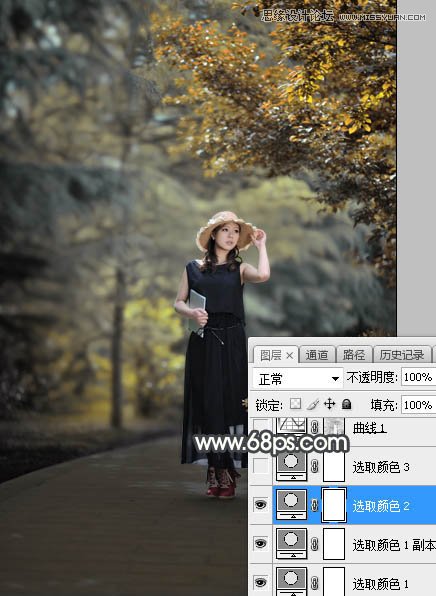This screenshot has width=436, height=596.
Task: Click the mask link icon on 选取颜色 1
Action: tap(314, 583)
